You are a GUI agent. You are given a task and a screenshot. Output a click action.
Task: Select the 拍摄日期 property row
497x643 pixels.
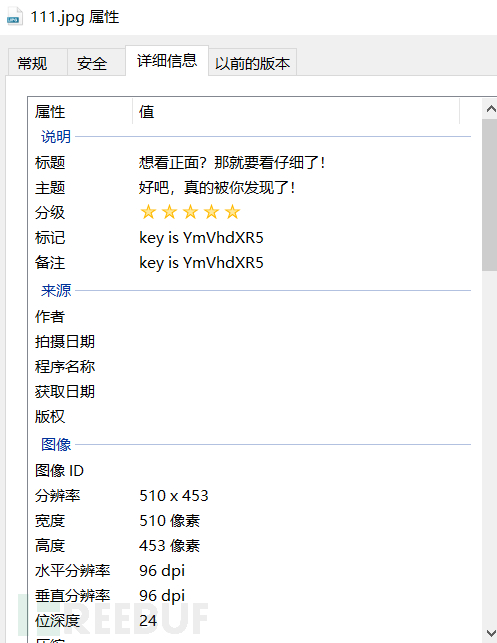[x=65, y=341]
